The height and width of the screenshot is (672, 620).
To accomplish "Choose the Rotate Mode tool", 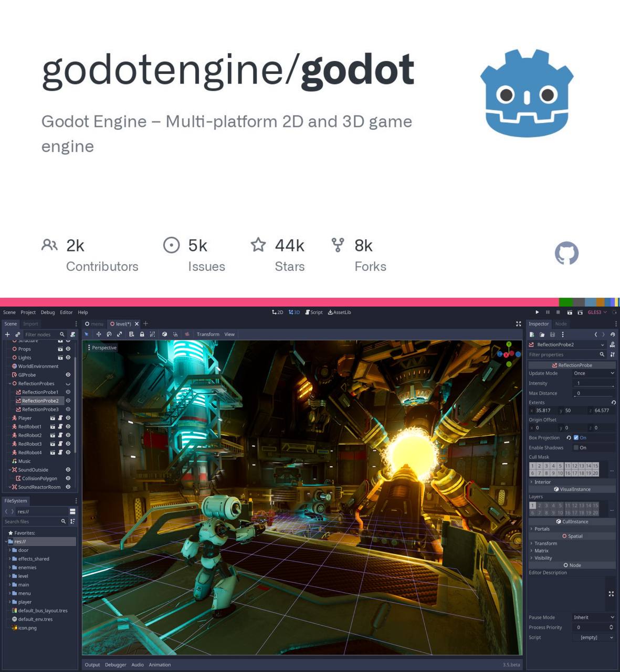I will [109, 334].
